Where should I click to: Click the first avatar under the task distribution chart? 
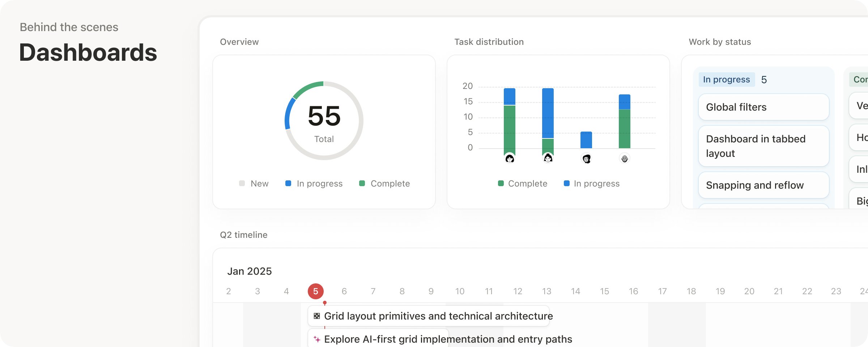tap(510, 158)
